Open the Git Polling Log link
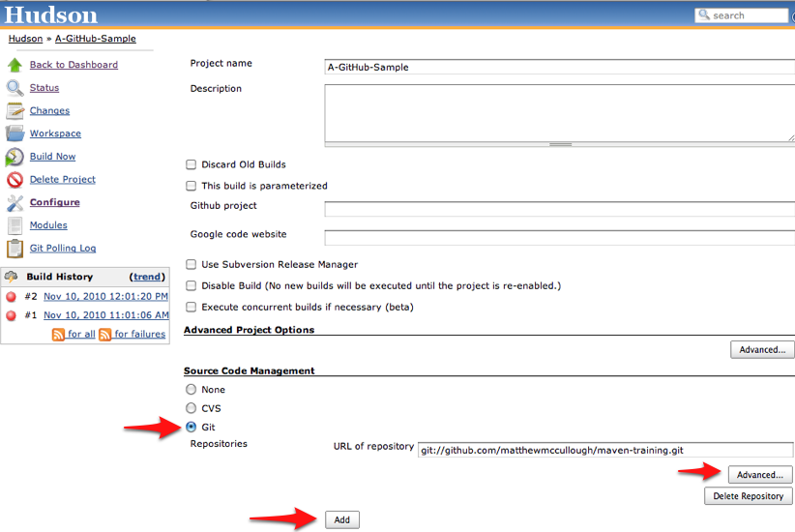795x532 pixels. (x=63, y=248)
